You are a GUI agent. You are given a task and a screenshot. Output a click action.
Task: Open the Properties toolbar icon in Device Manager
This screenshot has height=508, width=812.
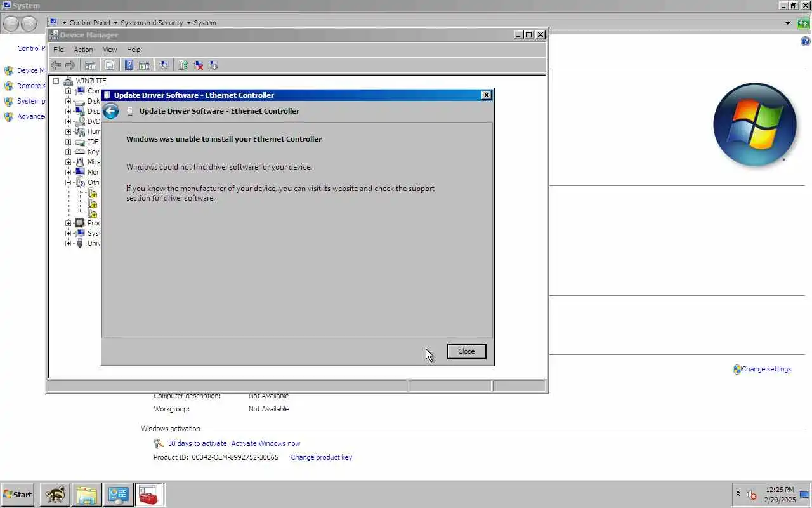[x=109, y=65]
